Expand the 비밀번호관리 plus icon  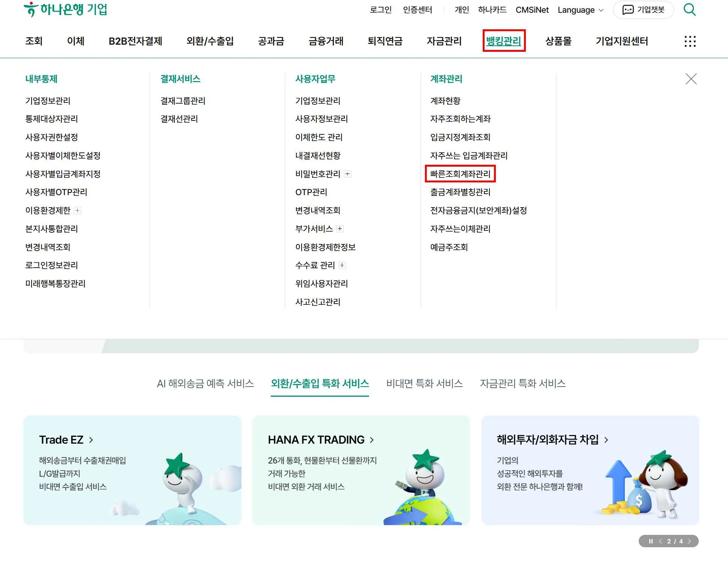(348, 174)
